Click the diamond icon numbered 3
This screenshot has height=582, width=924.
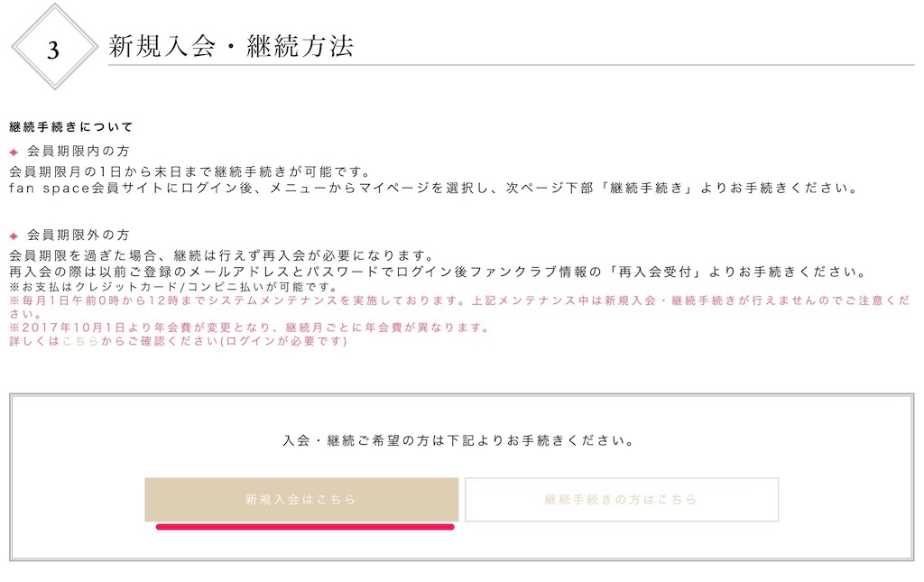54,47
